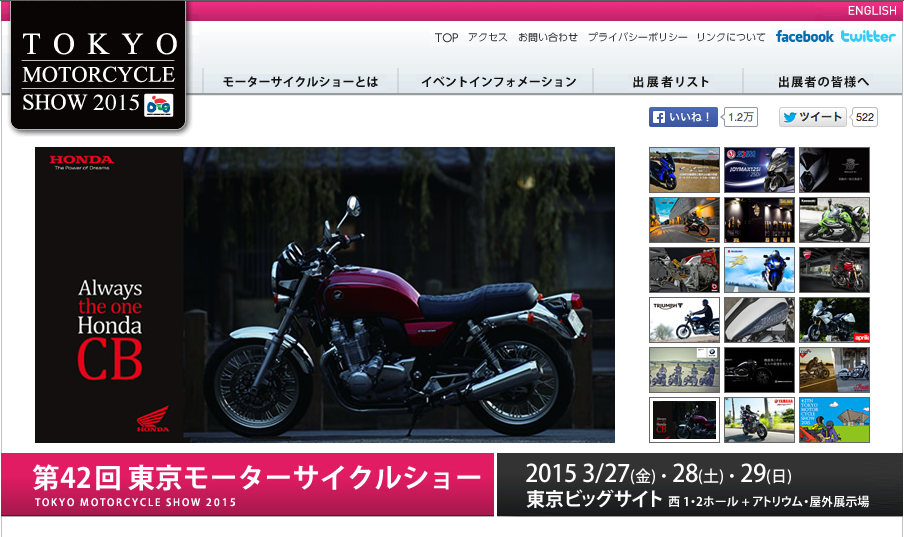Open the 出展者の皆様へ menu
Screen dimensions: 904x537
coord(823,81)
